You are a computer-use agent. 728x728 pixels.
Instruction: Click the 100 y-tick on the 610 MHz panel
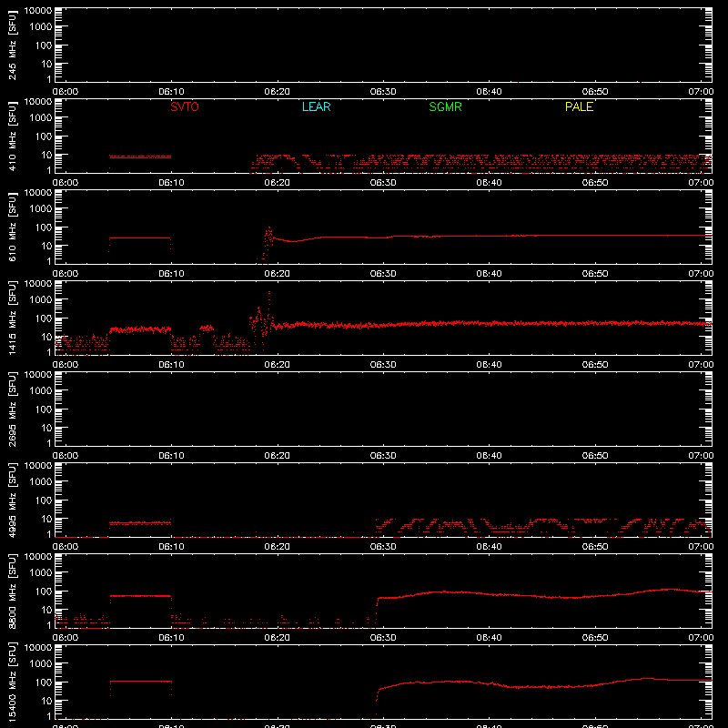click(x=43, y=227)
